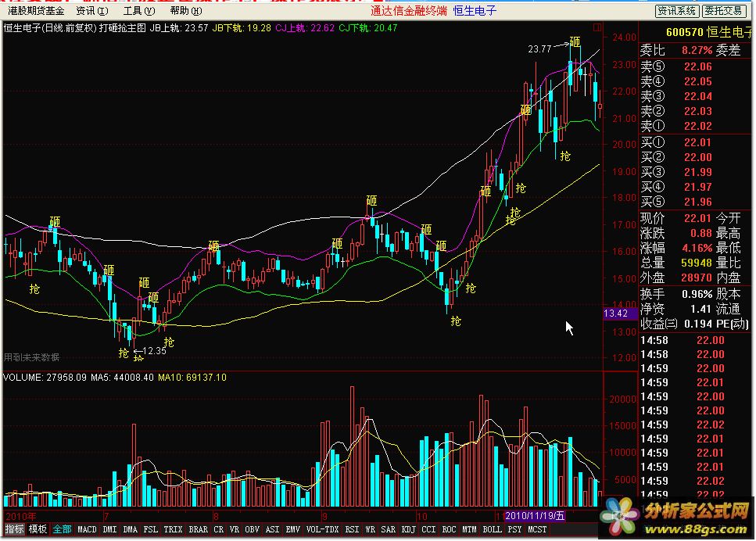The height and width of the screenshot is (541, 756).
Task: Click the 2010/11/19/五 date marker
Action: (x=534, y=516)
